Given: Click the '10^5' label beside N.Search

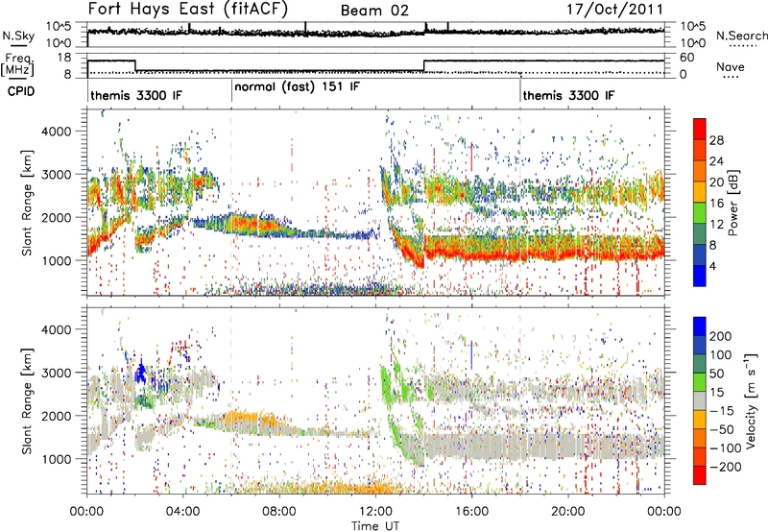Looking at the screenshot, I should [692, 26].
